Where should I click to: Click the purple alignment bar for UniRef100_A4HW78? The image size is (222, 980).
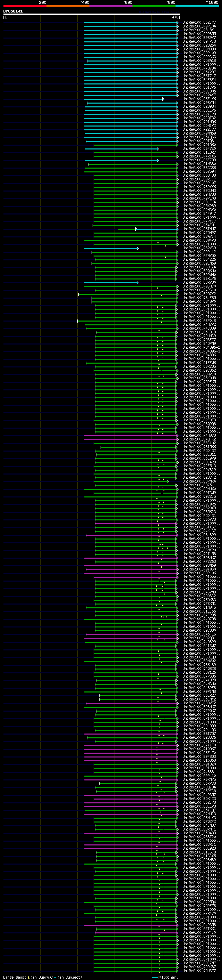point(131,436)
